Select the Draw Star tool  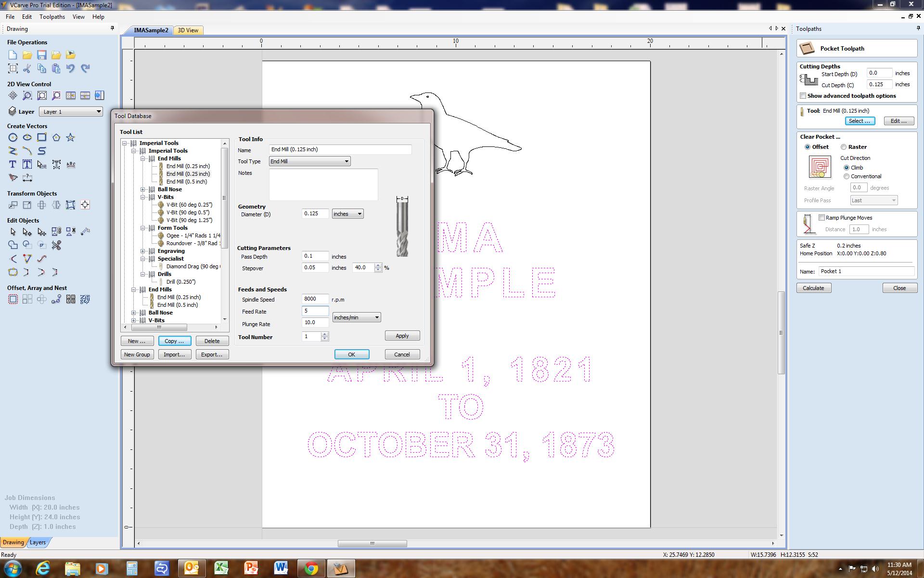[70, 137]
